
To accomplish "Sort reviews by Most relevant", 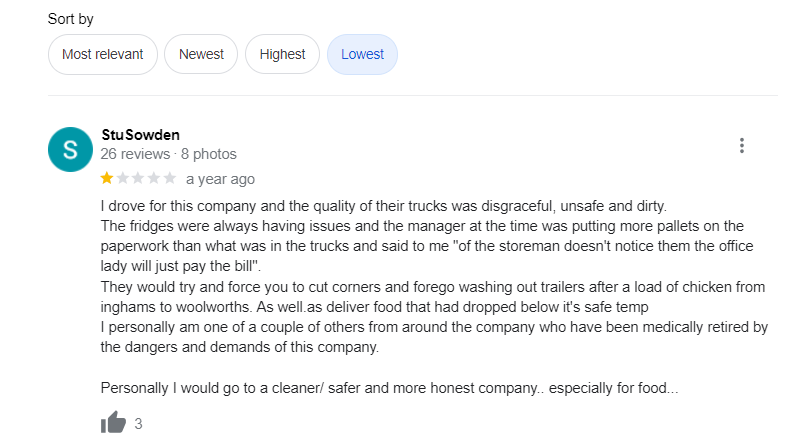I will pyautogui.click(x=103, y=54).
